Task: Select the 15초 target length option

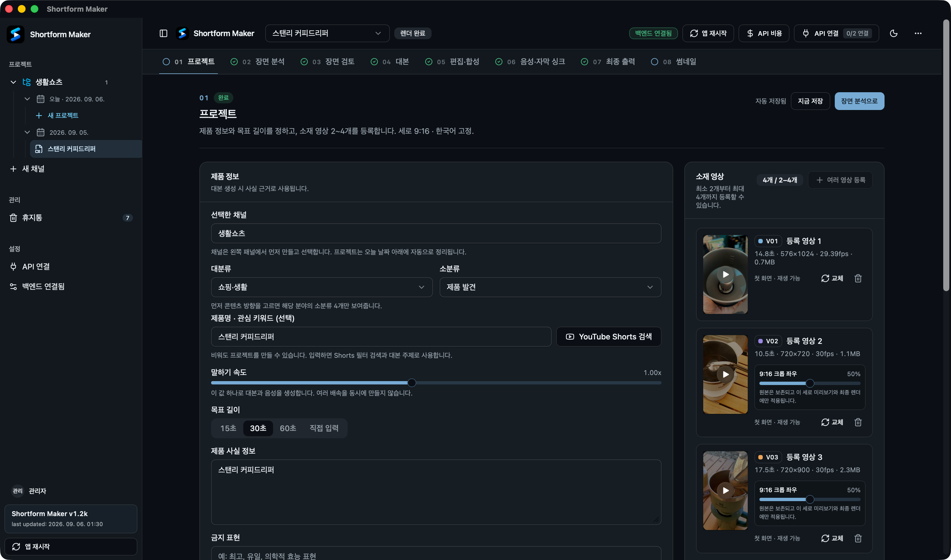Action: (228, 428)
